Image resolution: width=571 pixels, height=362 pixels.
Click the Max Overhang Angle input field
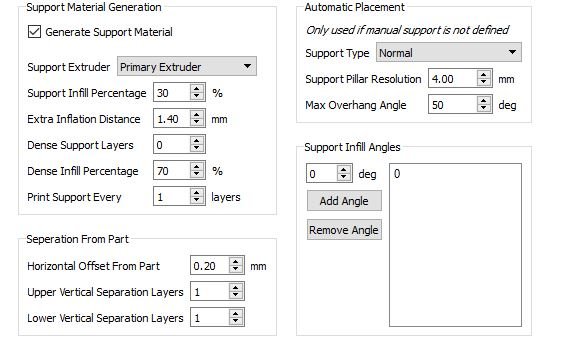pyautogui.click(x=453, y=105)
